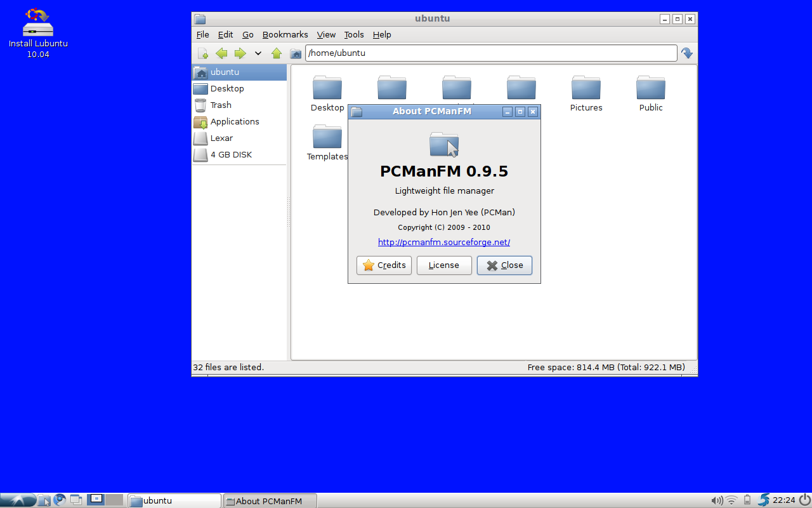
Task: Open the Go menu
Action: tap(248, 34)
